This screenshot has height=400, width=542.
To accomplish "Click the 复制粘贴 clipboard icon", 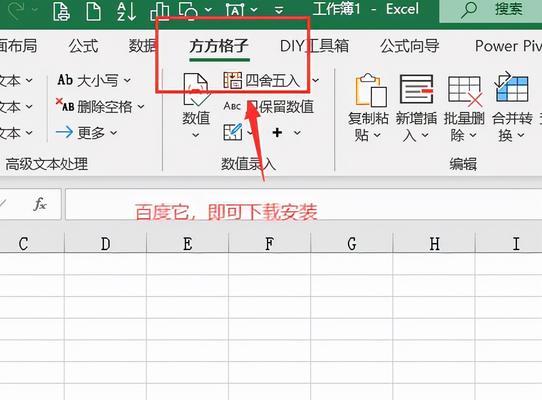I will 371,90.
